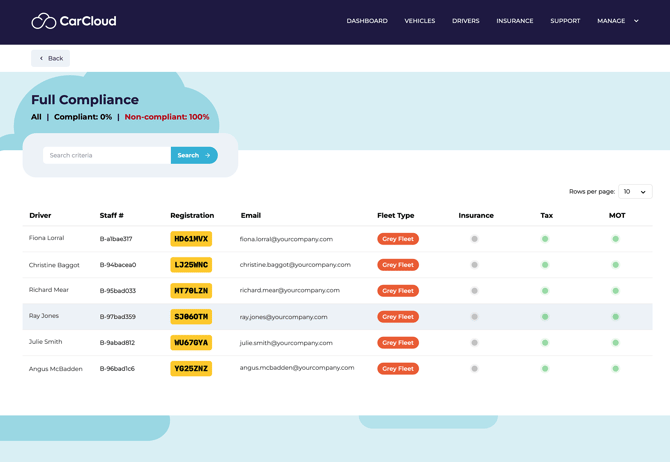
Task: Click grey Insurance status dot for Julie Smith
Action: [x=474, y=343]
